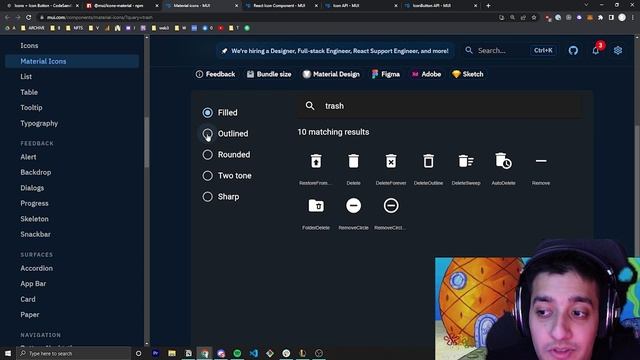This screenshot has width=640, height=360.
Task: Select the Filled radio button
Action: click(x=207, y=113)
